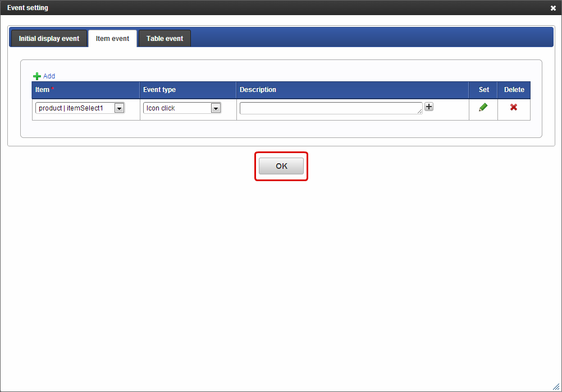Click the Set column header
This screenshot has width=562, height=392.
pyautogui.click(x=483, y=90)
